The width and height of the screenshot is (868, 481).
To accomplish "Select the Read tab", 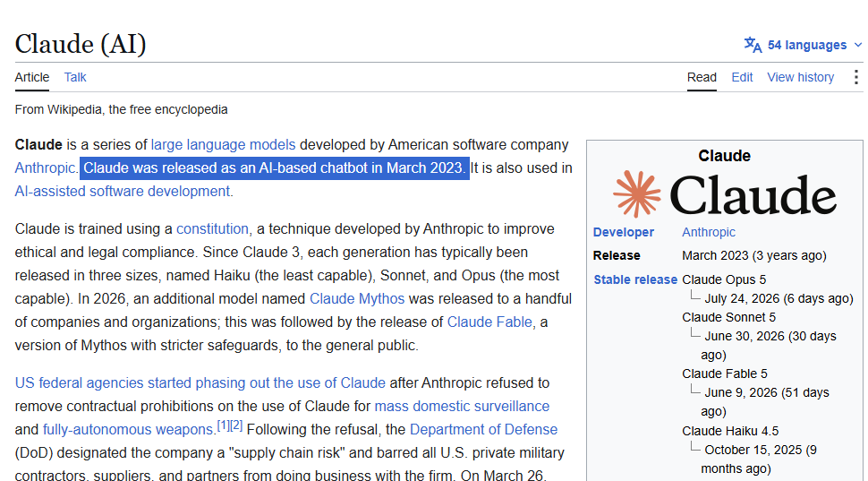I will click(702, 77).
